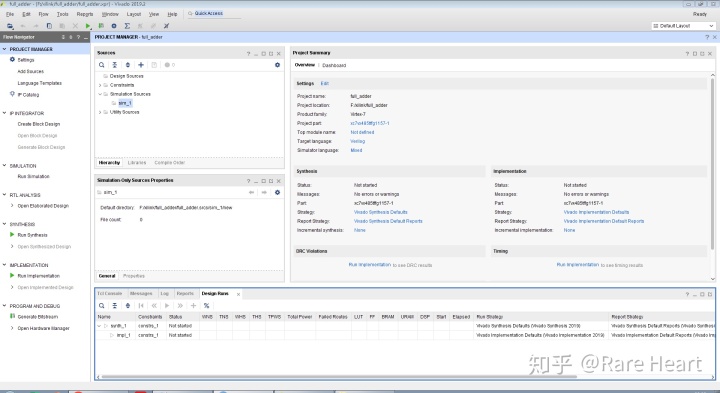This screenshot has width=720, height=393.
Task: Click Run Synthesis green arrow
Action: pos(12,235)
